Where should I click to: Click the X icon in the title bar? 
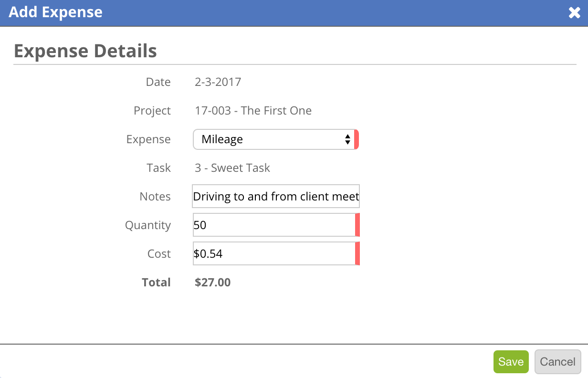point(574,13)
